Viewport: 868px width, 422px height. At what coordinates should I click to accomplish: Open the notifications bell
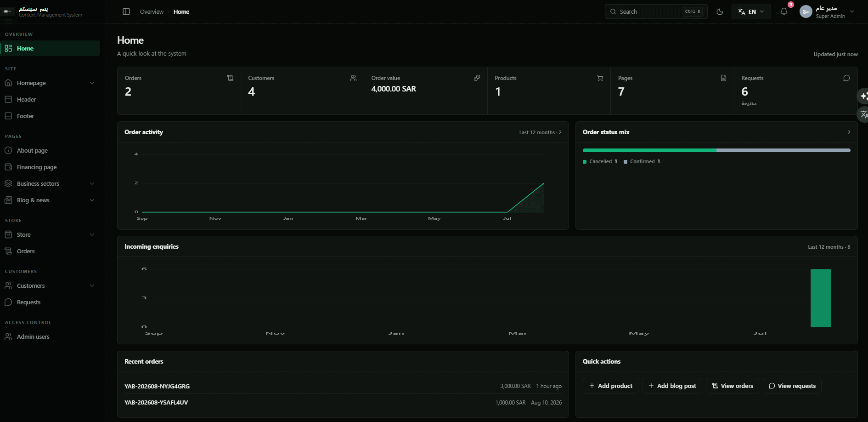[784, 11]
